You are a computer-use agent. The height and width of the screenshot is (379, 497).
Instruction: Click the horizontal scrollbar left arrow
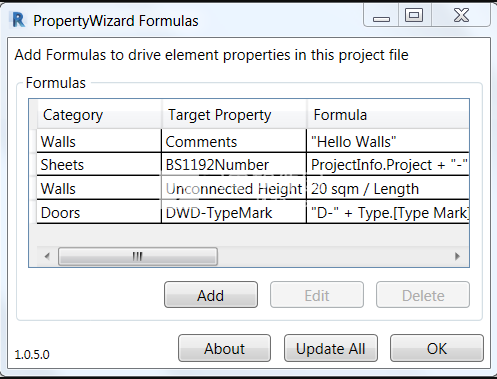(x=47, y=256)
